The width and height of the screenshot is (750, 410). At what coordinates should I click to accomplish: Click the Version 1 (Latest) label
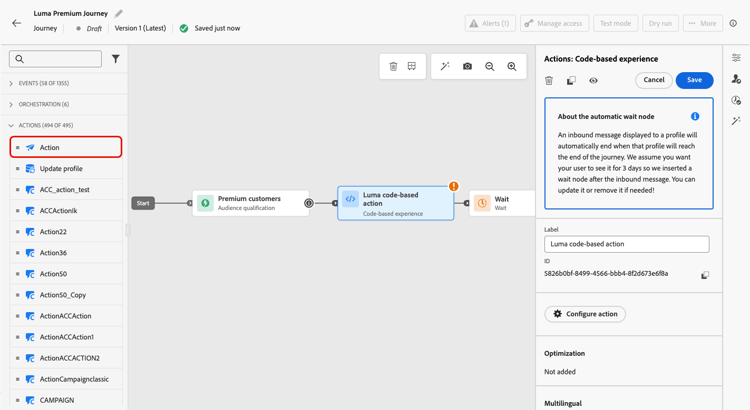point(140,28)
